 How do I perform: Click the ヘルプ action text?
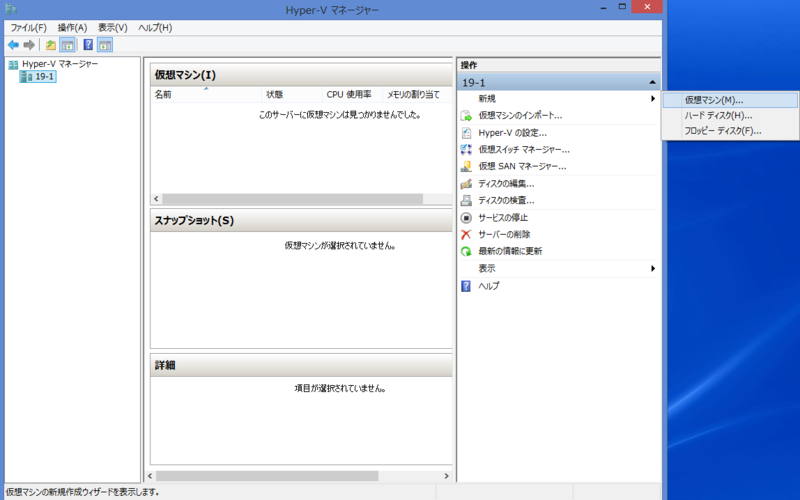click(x=488, y=286)
